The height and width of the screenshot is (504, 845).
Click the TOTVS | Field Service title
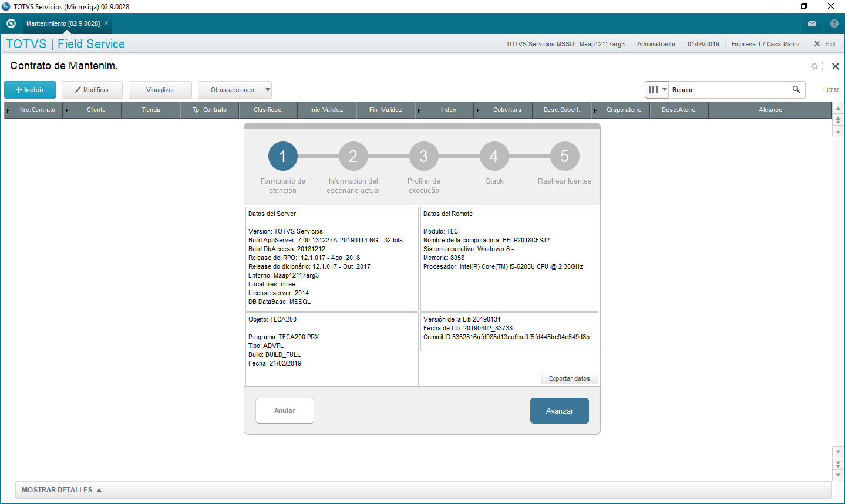coord(65,44)
